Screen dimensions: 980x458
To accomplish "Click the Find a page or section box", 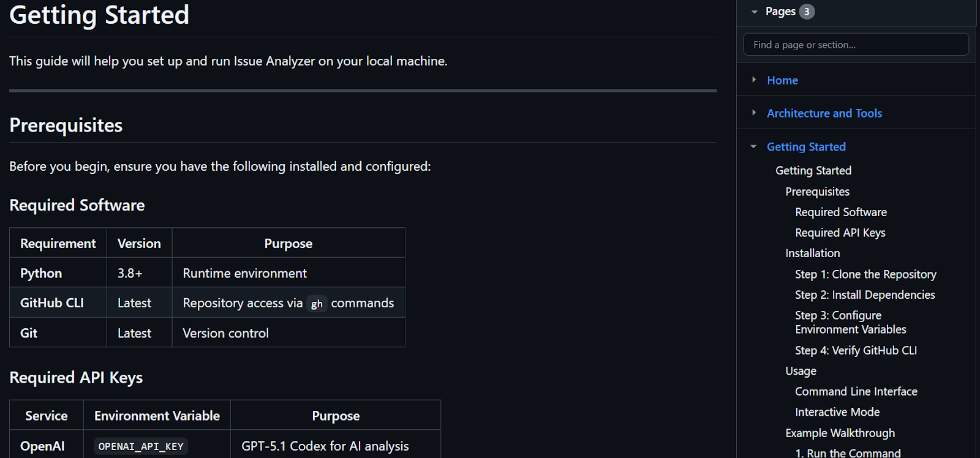I will coord(855,44).
